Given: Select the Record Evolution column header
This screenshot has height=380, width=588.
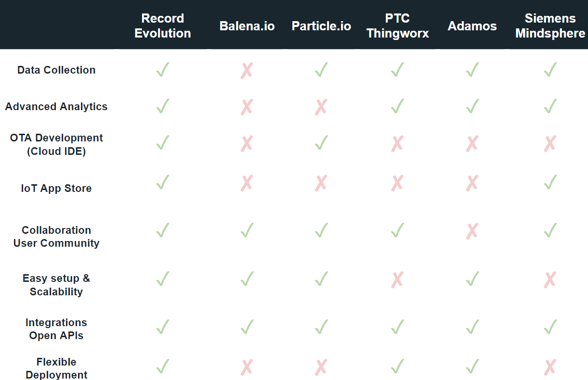Looking at the screenshot, I should click(x=163, y=25).
